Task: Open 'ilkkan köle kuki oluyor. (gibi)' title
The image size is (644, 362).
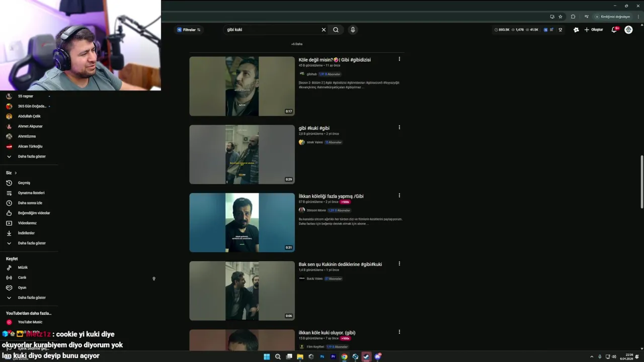Action: pyautogui.click(x=327, y=333)
